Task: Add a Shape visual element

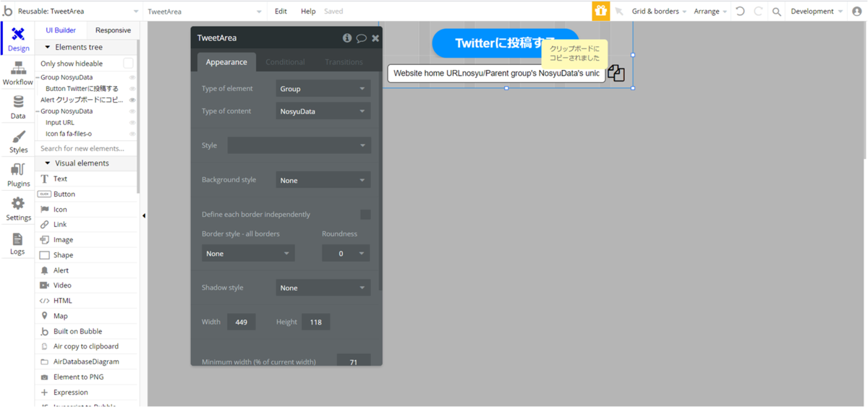Action: click(x=86, y=254)
